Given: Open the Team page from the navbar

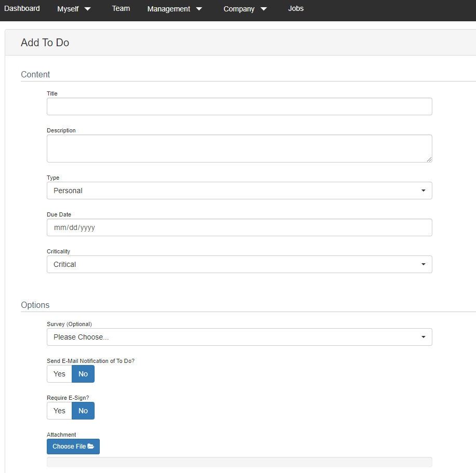Looking at the screenshot, I should (121, 8).
